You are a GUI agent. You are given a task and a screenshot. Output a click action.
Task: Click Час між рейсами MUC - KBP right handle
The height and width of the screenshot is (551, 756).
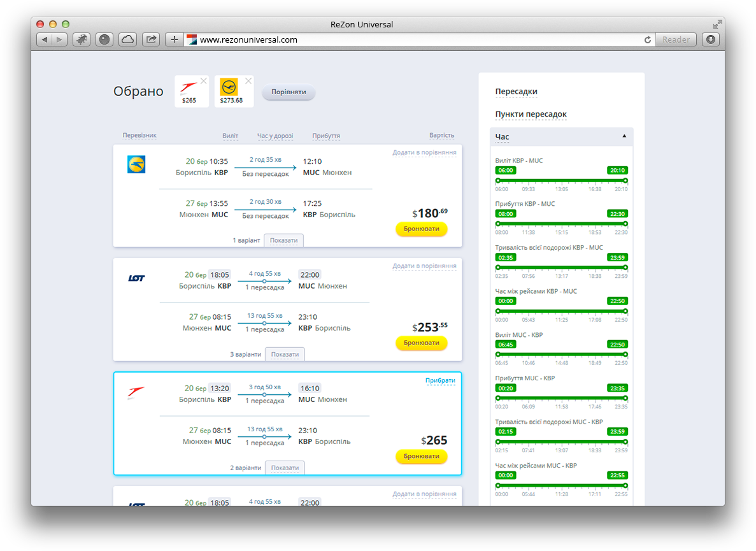625,485
